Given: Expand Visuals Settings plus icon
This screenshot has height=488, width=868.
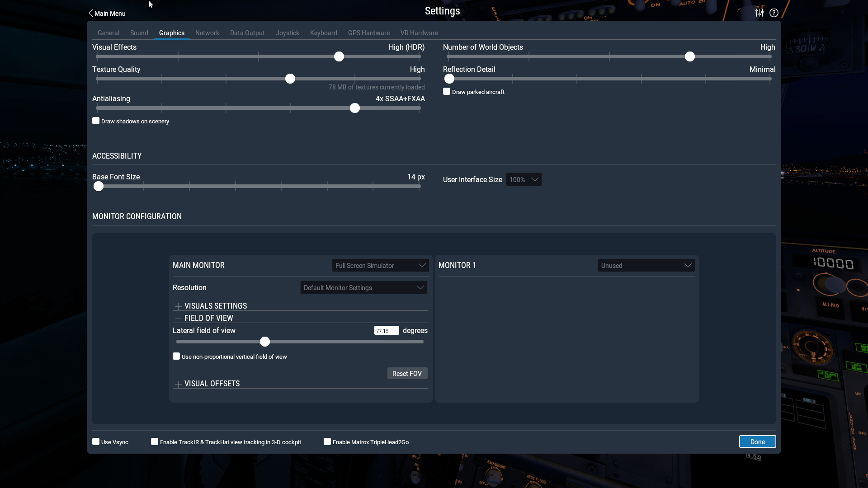Looking at the screenshot, I should (178, 306).
